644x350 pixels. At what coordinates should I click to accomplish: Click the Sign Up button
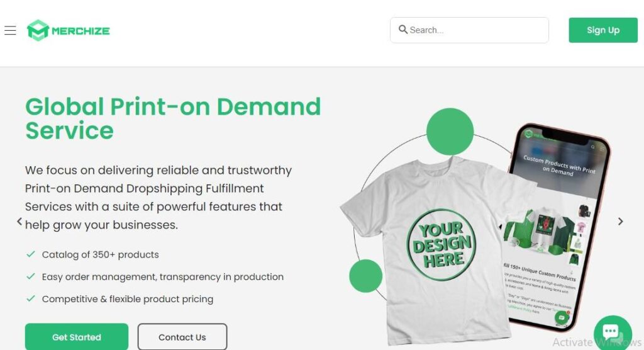602,30
